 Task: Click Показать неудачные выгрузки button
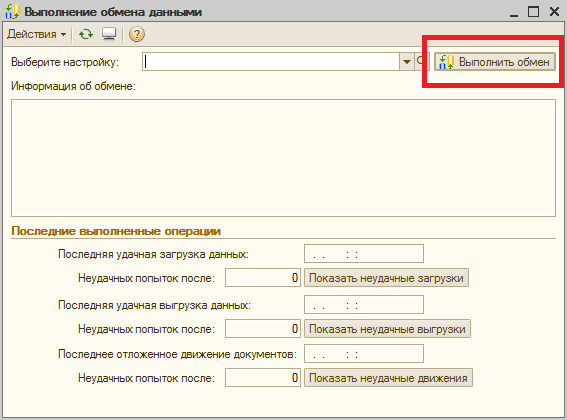pyautogui.click(x=387, y=329)
